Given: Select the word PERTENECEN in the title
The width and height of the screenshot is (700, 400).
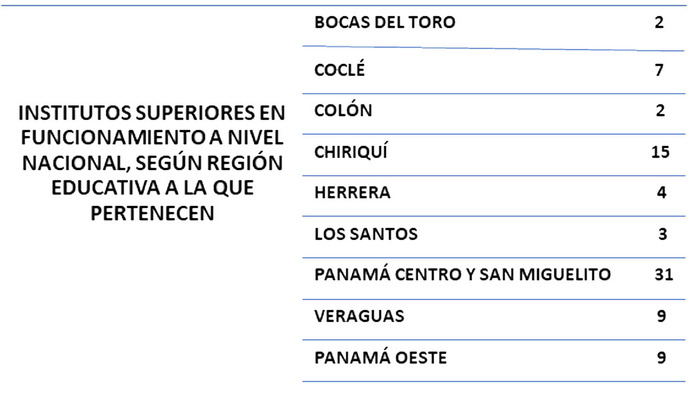Looking at the screenshot, I should (x=152, y=213).
